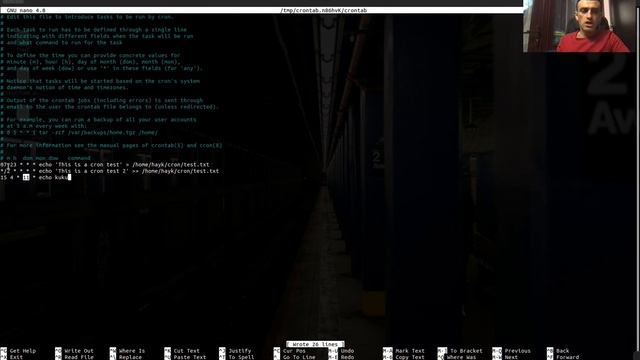Click the Cut Text shortcut
Image resolution: width=640 pixels, height=360 pixels.
coord(182,351)
